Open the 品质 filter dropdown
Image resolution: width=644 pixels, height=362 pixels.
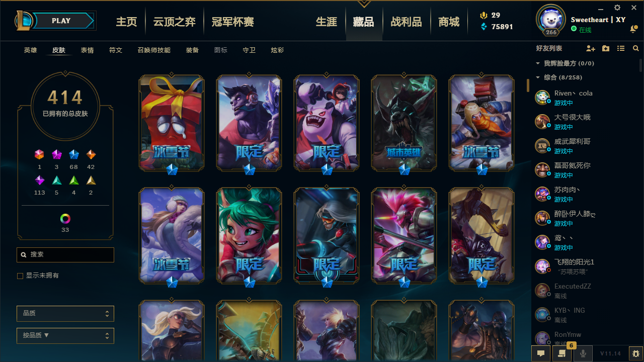point(65,314)
